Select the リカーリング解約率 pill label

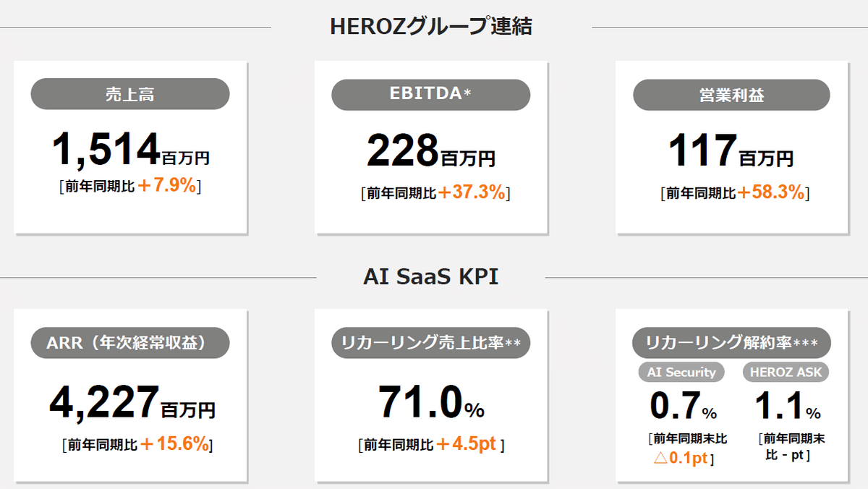click(x=731, y=343)
